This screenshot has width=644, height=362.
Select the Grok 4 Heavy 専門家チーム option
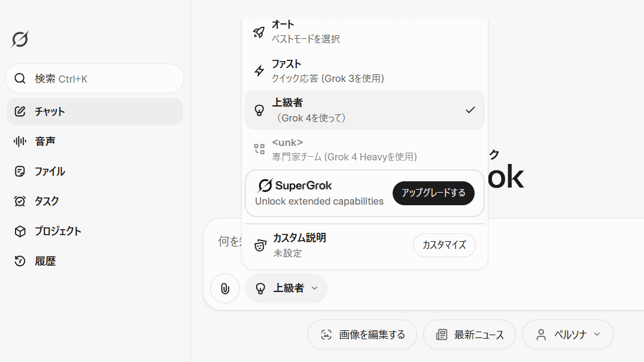tap(364, 150)
